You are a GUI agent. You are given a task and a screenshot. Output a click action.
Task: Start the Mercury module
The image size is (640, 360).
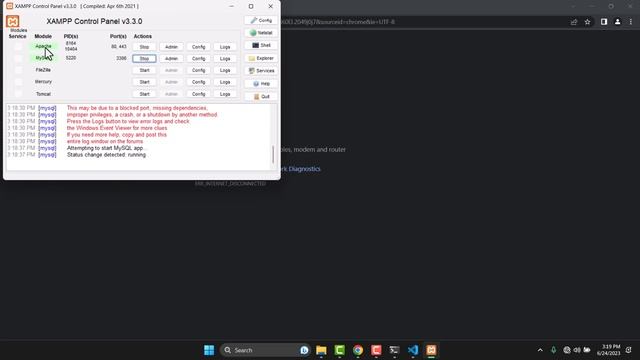[x=144, y=82]
